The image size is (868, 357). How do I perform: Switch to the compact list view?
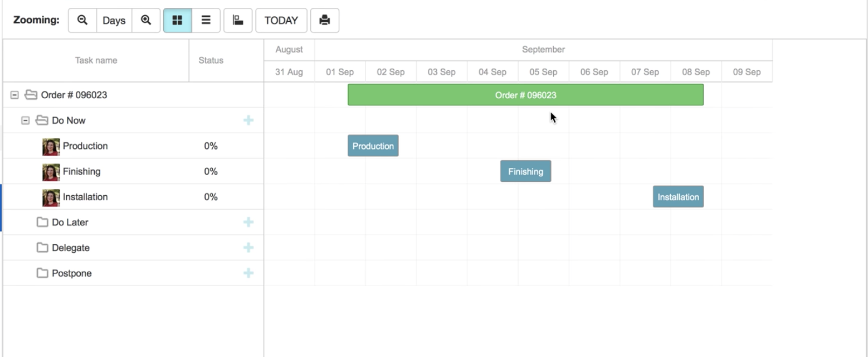point(206,20)
